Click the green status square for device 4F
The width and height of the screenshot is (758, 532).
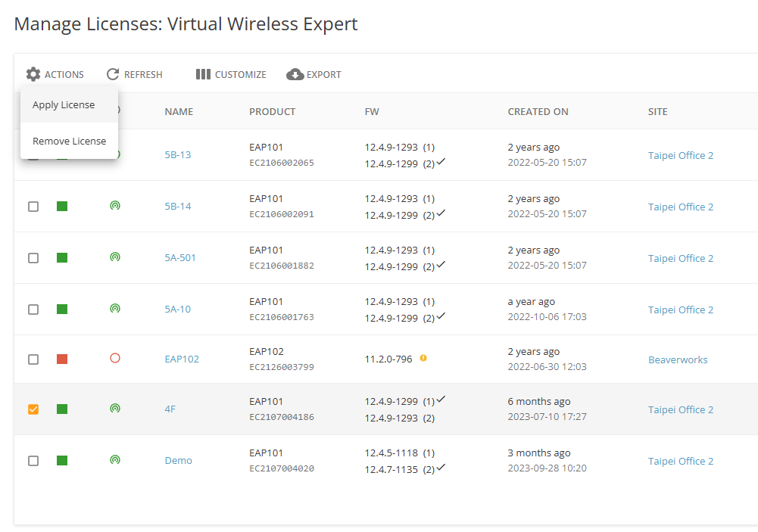pyautogui.click(x=62, y=409)
